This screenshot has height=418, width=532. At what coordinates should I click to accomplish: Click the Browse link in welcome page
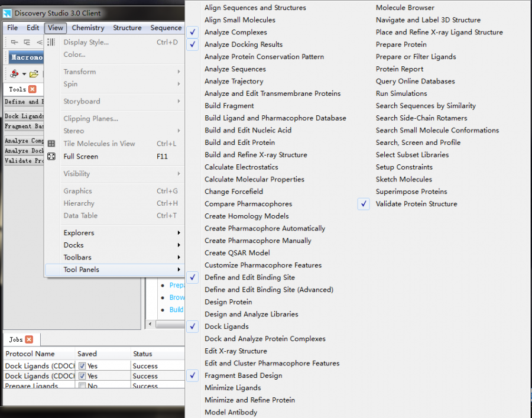coord(177,297)
